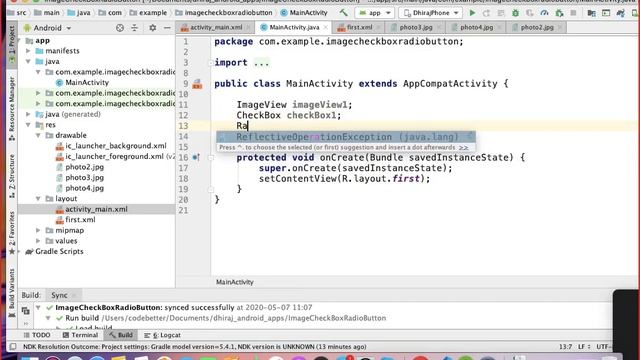The image size is (640, 360).
Task: Collapse the drawable folder
Action: click(x=38, y=136)
